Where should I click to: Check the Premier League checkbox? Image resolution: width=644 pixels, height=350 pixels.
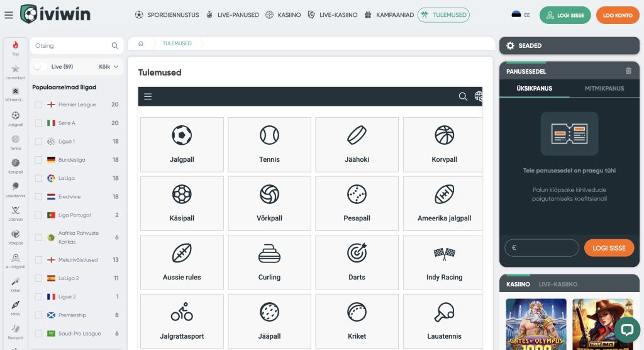point(39,104)
